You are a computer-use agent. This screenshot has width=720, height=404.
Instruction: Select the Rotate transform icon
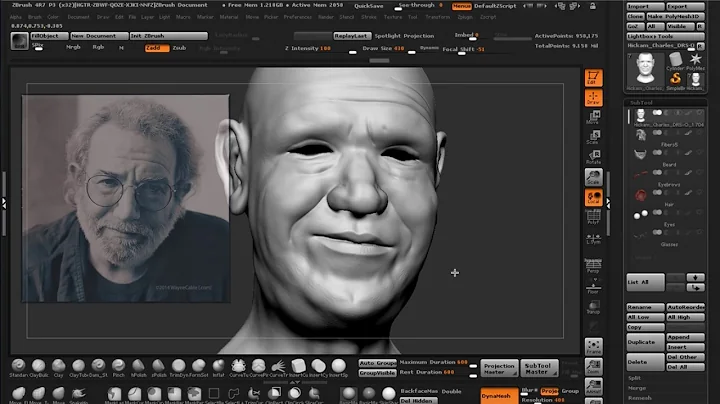click(593, 157)
